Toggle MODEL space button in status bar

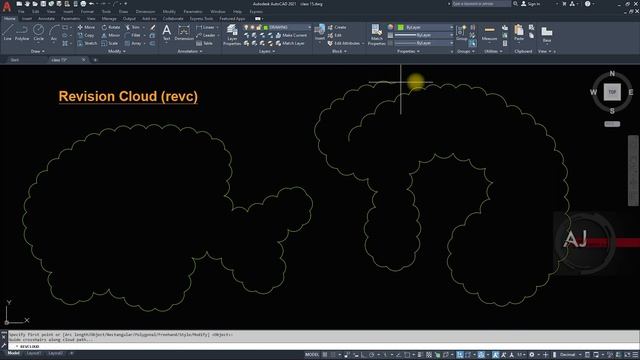click(312, 355)
